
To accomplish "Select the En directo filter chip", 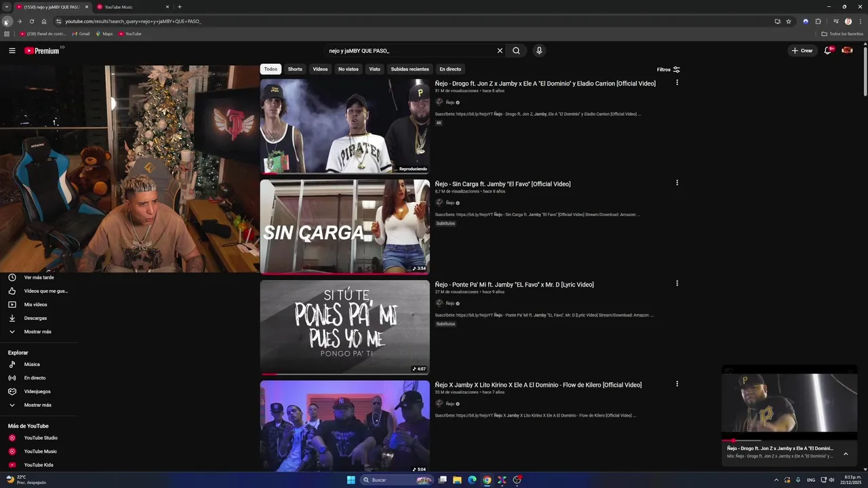I will [x=450, y=69].
